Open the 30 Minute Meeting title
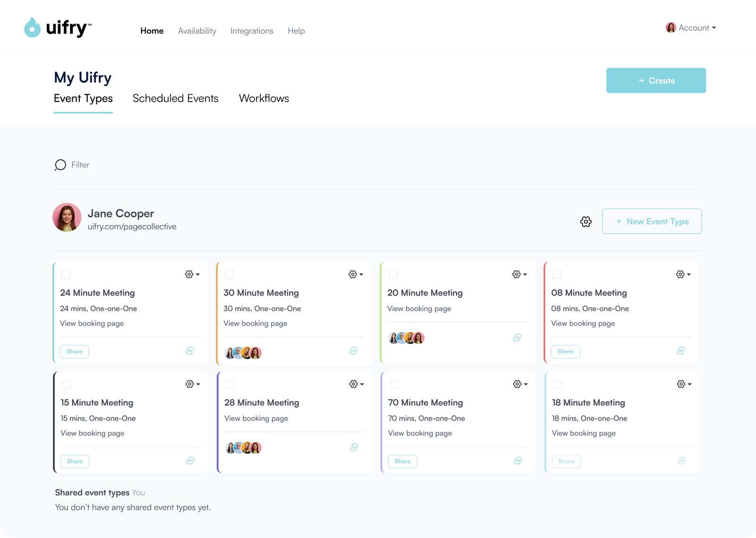 click(261, 293)
